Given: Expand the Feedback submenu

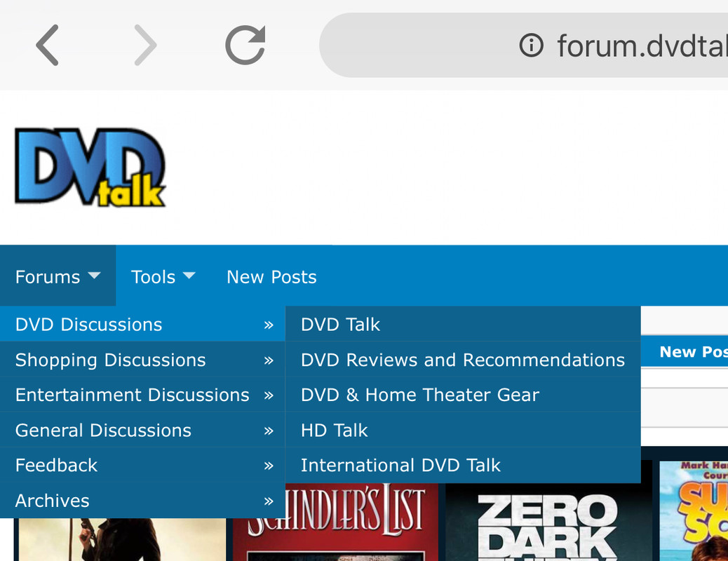Looking at the screenshot, I should point(142,466).
